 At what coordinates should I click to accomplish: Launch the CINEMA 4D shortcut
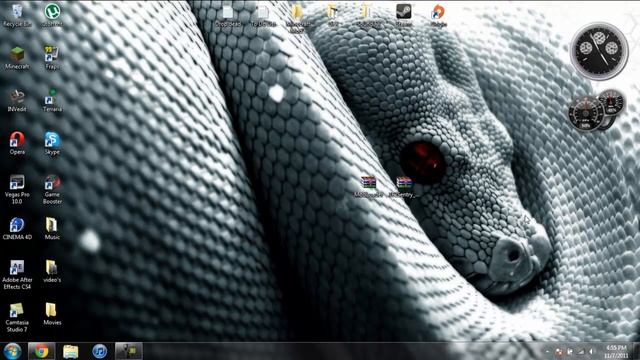[x=17, y=229]
